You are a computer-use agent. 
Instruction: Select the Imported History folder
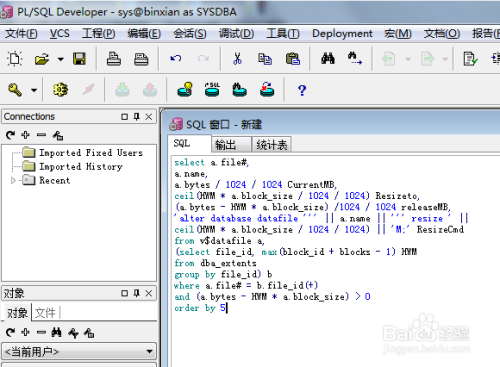coord(73,166)
